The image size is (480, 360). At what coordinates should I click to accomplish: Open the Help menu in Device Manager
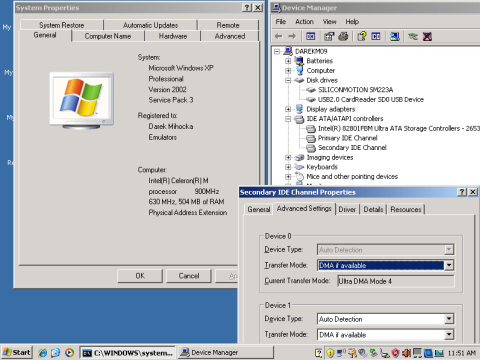352,22
